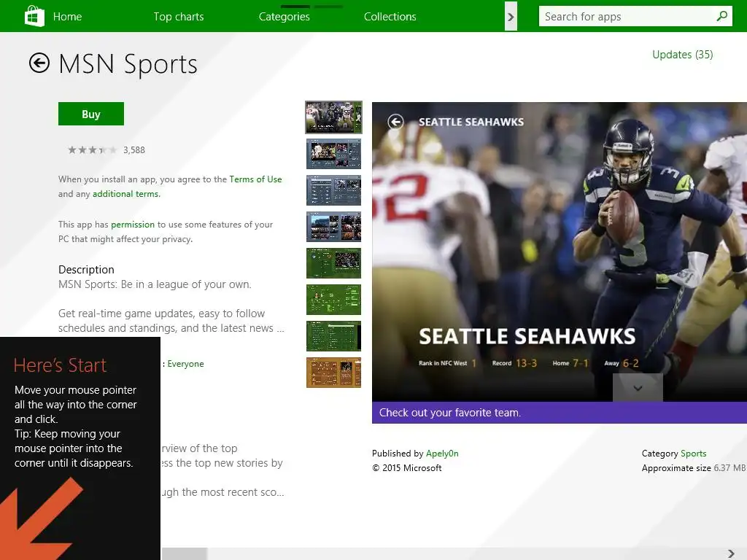Click the Description heading
The height and width of the screenshot is (560, 747).
pos(86,270)
